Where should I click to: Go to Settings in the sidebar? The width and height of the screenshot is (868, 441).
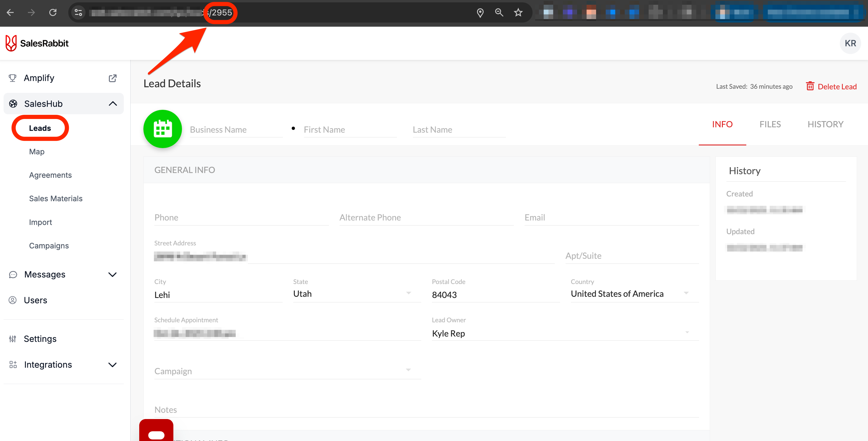point(40,339)
